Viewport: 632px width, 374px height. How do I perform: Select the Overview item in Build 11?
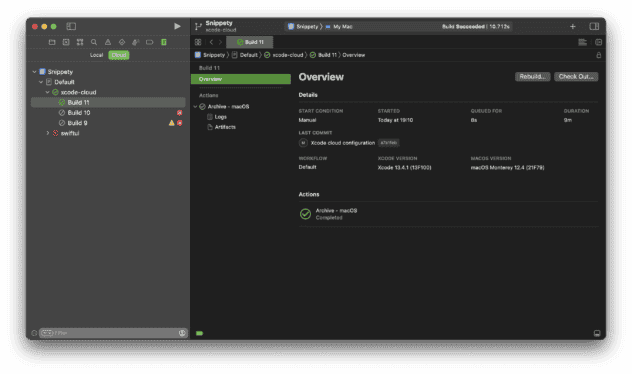(x=241, y=79)
